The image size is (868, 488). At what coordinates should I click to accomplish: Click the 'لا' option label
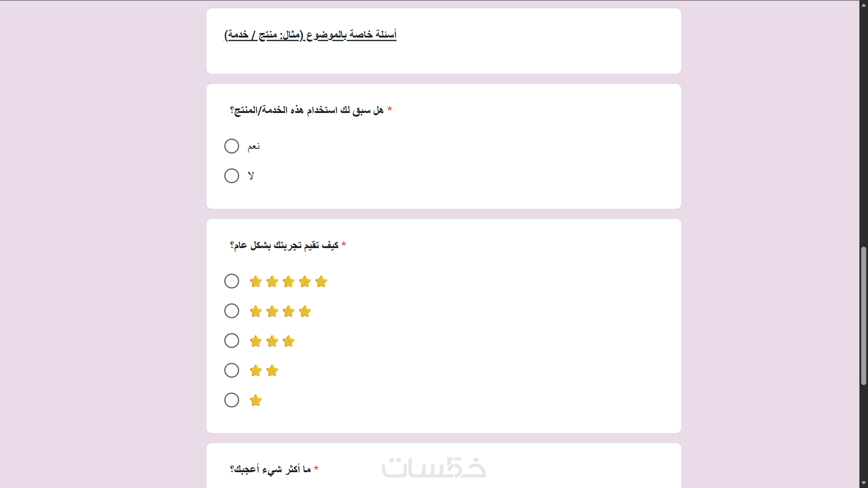(x=251, y=176)
